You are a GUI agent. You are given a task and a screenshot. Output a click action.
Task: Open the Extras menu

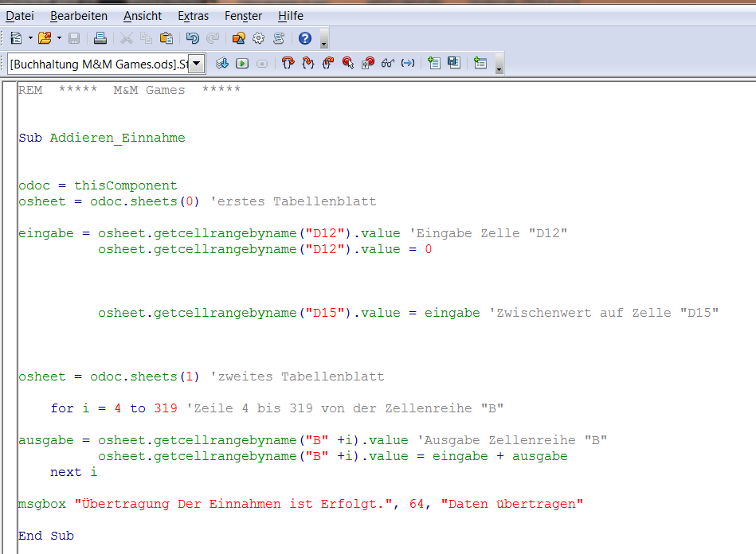pyautogui.click(x=193, y=16)
